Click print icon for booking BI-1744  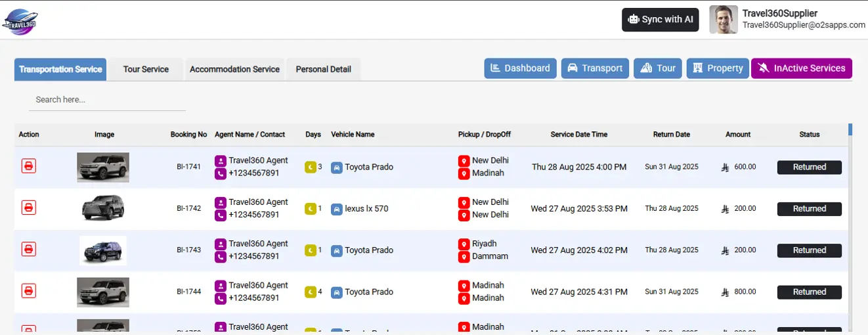click(28, 290)
